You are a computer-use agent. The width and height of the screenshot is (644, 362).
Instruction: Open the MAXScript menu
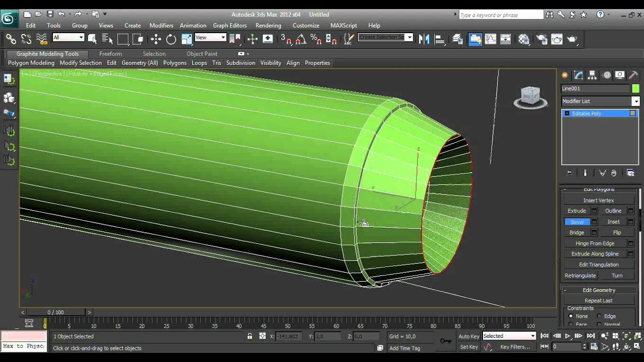click(x=344, y=25)
